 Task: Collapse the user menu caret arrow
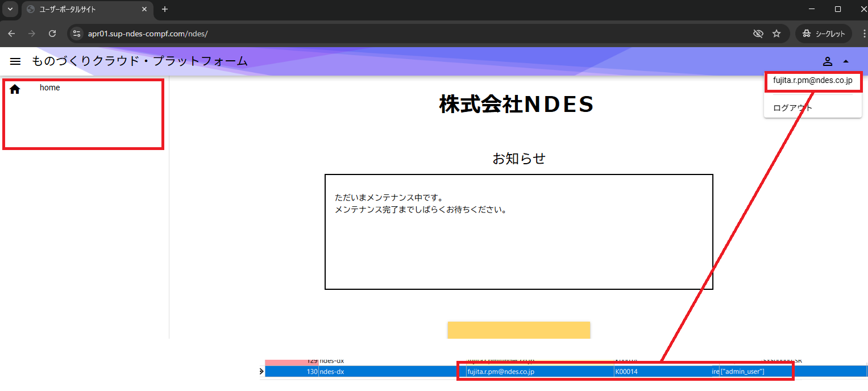(846, 61)
